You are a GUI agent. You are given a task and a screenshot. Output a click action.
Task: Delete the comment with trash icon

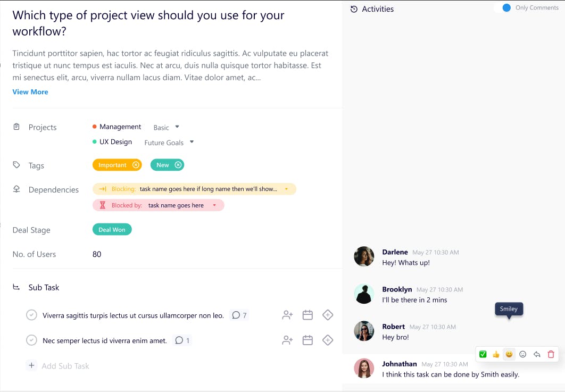coord(551,354)
